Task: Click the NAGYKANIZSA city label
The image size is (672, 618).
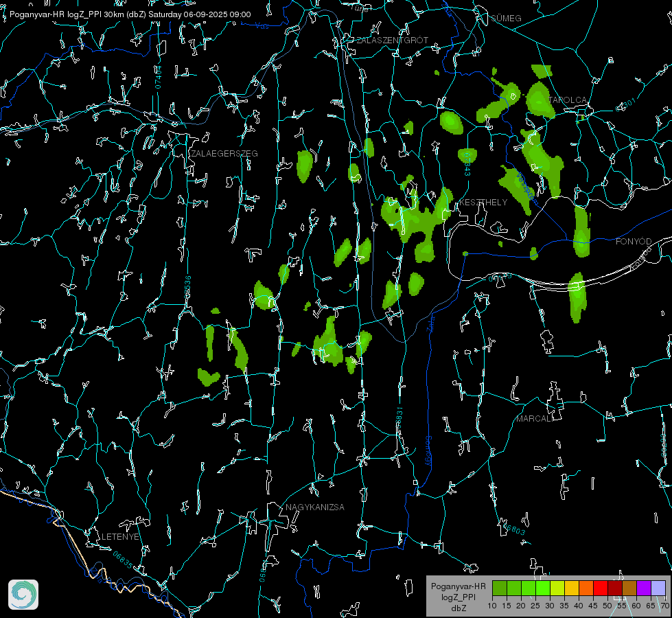Action: click(x=315, y=507)
